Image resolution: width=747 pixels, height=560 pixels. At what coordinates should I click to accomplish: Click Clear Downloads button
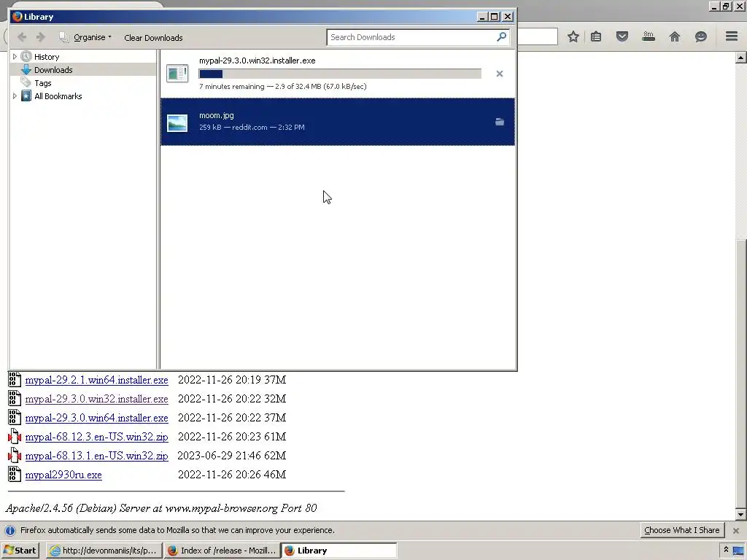coord(153,38)
